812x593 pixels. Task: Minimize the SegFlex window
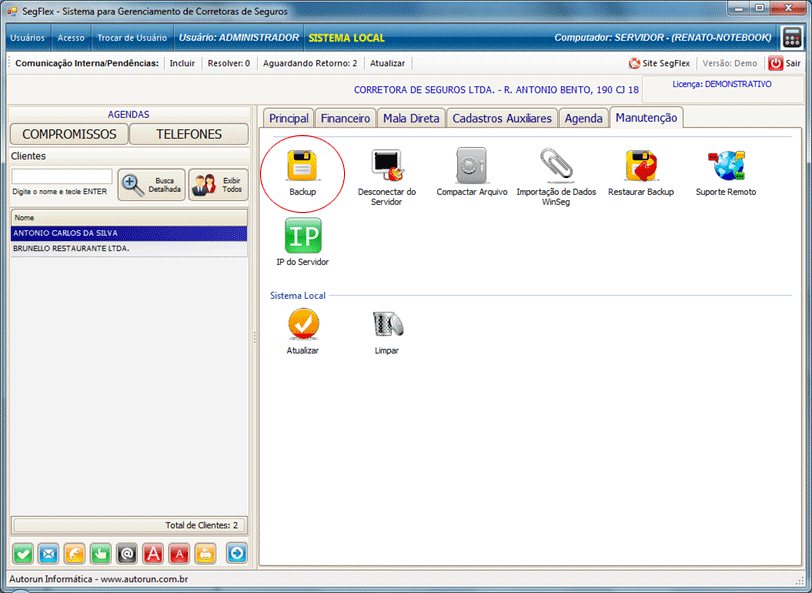tap(739, 9)
